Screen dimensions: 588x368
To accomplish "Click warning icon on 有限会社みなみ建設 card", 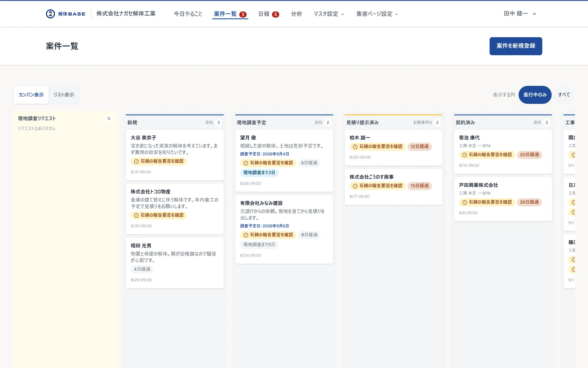I will 246,235.
